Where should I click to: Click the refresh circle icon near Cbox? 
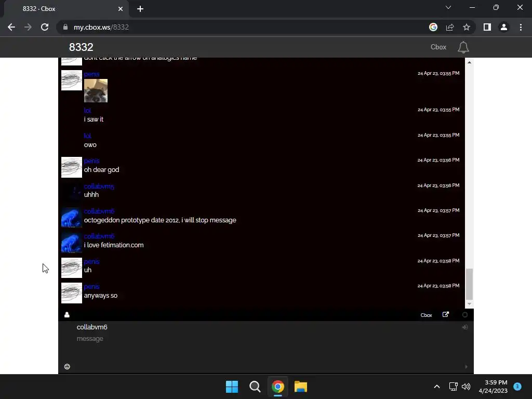pos(465,315)
